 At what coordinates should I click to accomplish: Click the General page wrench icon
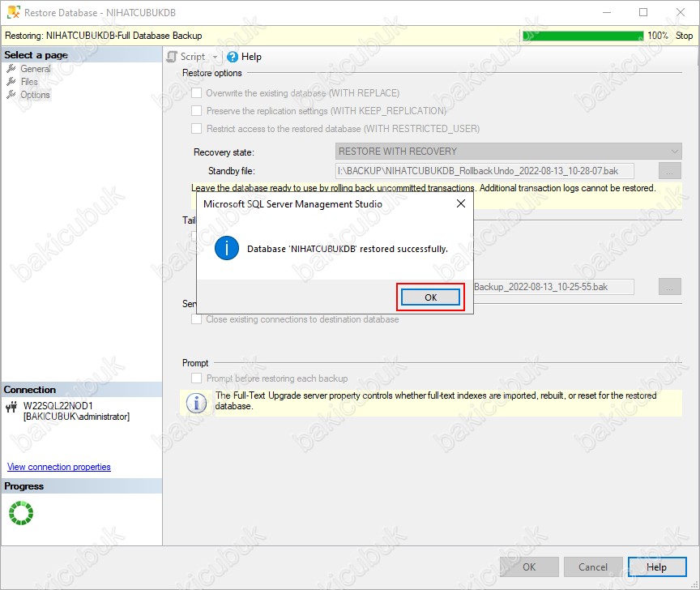11,68
